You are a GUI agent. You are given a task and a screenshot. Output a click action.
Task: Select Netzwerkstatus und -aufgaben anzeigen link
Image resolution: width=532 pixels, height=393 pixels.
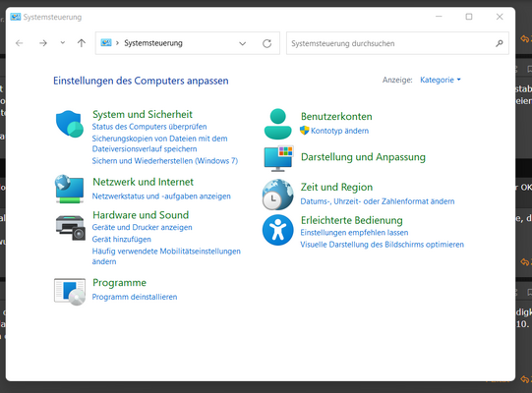(161, 196)
